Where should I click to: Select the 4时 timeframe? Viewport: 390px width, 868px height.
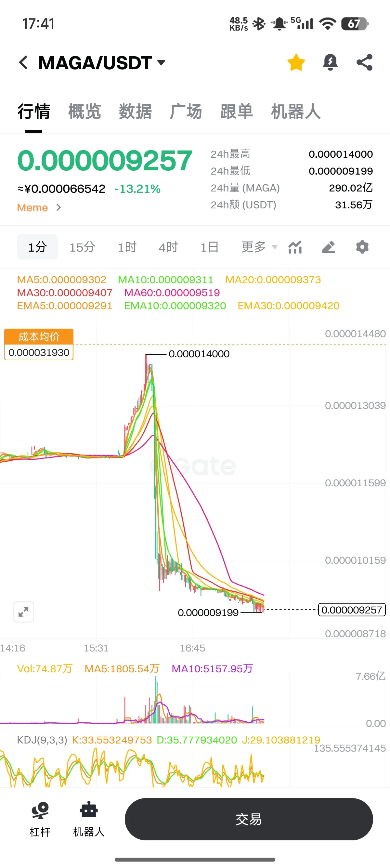coord(168,247)
